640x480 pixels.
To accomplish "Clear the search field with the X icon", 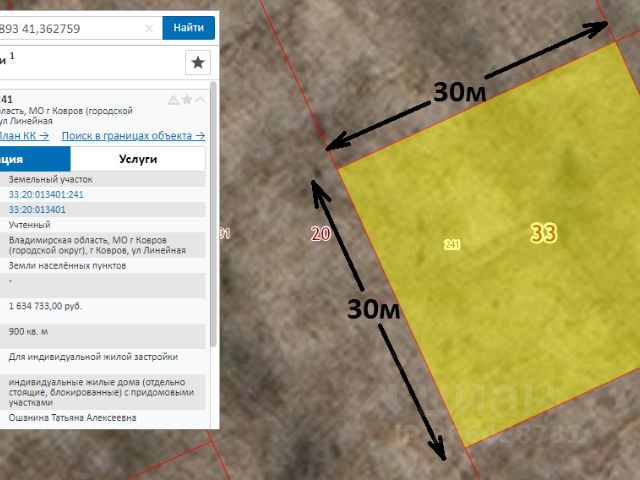I will click(x=149, y=29).
